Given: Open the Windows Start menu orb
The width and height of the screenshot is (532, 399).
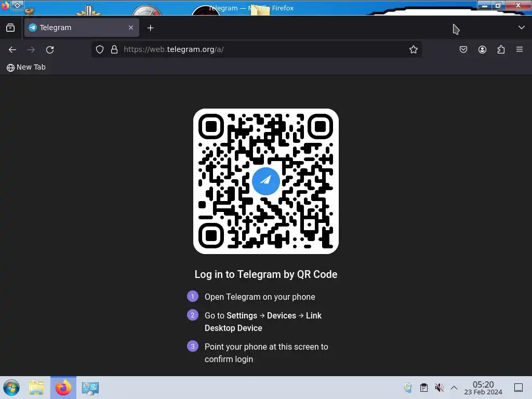Looking at the screenshot, I should pos(11,388).
